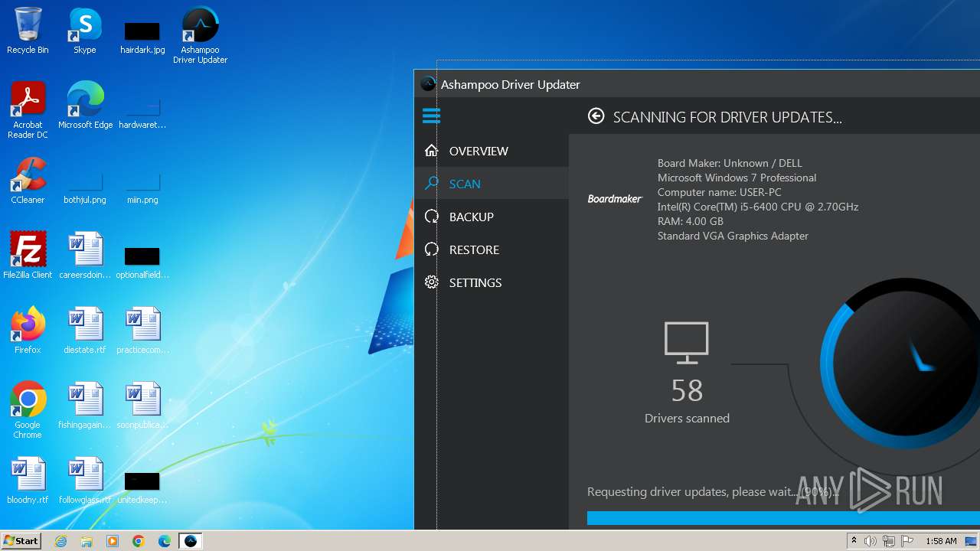Select the unitedkeep desktop file
This screenshot has height=551, width=980.
[x=142, y=488]
